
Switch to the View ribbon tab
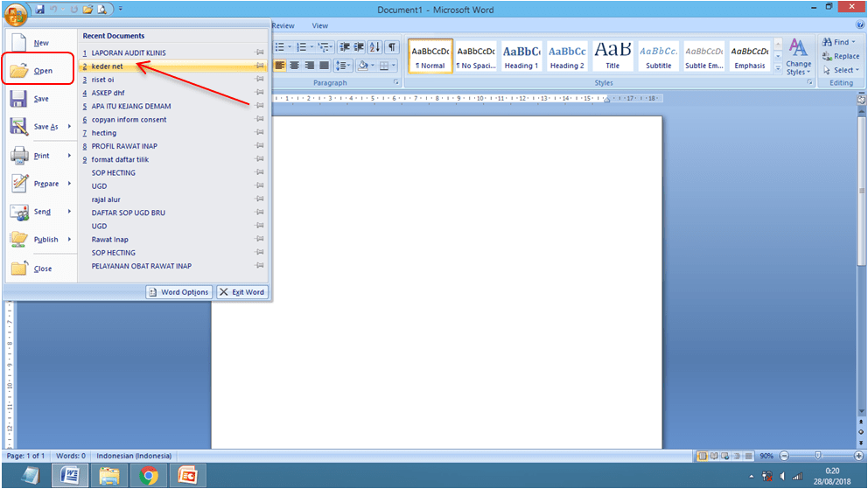pyautogui.click(x=320, y=25)
